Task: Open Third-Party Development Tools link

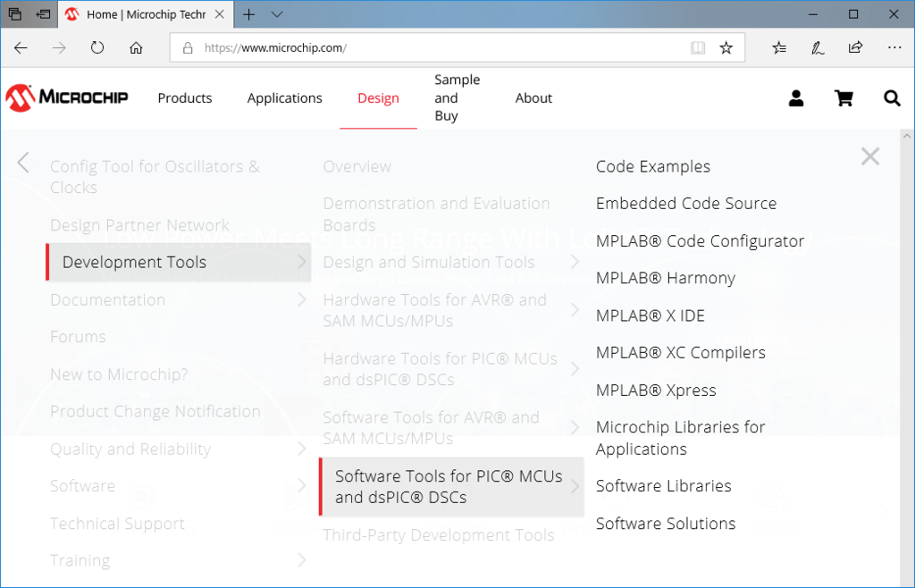Action: [439, 535]
